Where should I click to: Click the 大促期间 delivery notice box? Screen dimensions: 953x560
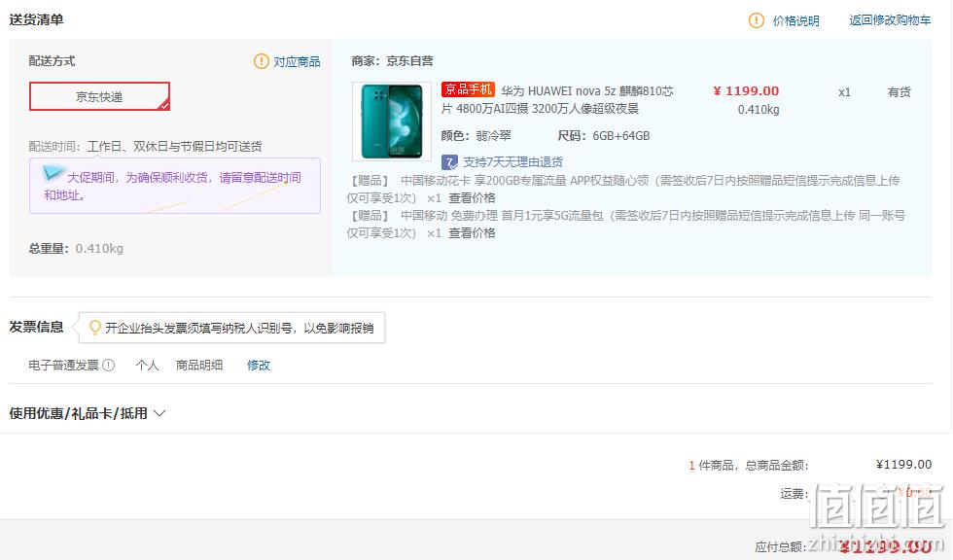click(x=175, y=186)
